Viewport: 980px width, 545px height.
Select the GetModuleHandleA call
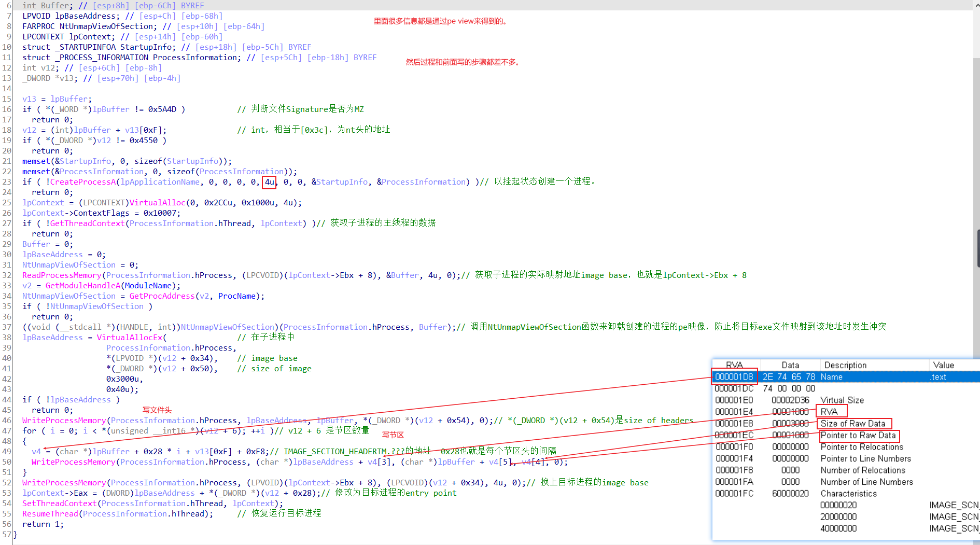pyautogui.click(x=83, y=286)
